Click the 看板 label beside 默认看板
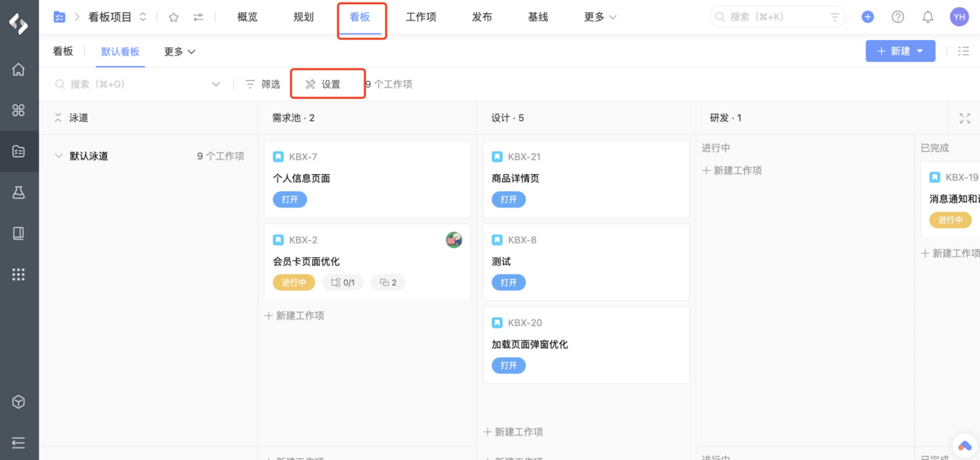The height and width of the screenshot is (460, 980). 63,51
